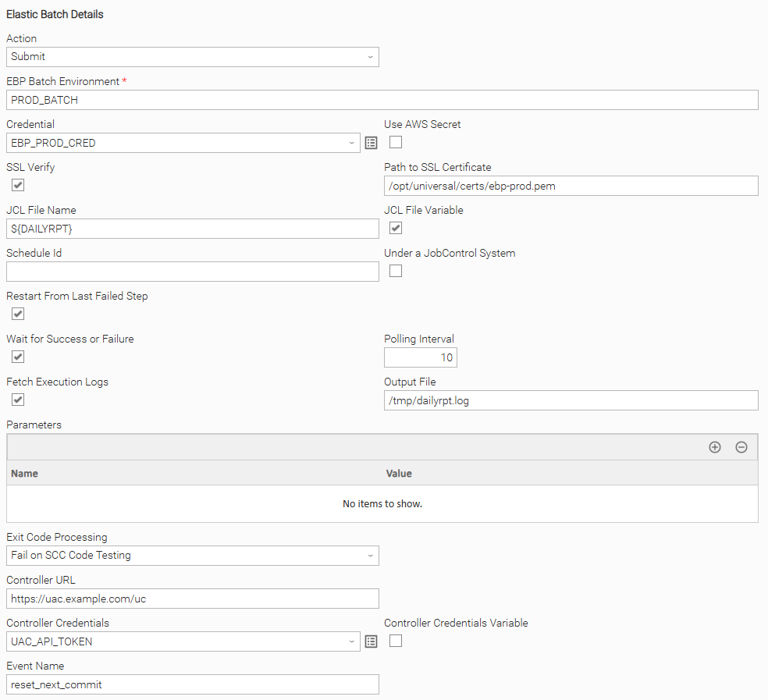Sort Parameters by Name column header
Image resolution: width=768 pixels, height=700 pixels.
pyautogui.click(x=194, y=473)
